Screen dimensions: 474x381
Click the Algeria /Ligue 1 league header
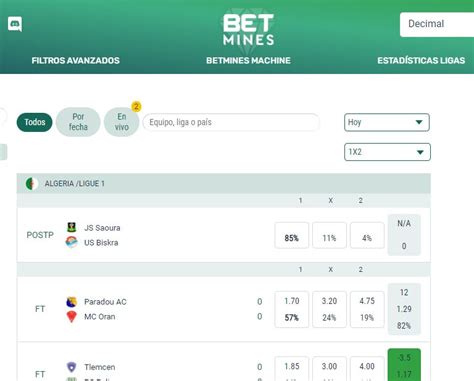pyautogui.click(x=224, y=183)
